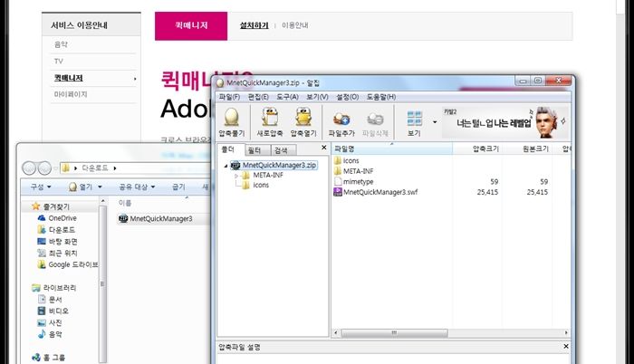Screen dimensions: 634x364
Task: Expand the META-INF tree node
Action: point(236,176)
